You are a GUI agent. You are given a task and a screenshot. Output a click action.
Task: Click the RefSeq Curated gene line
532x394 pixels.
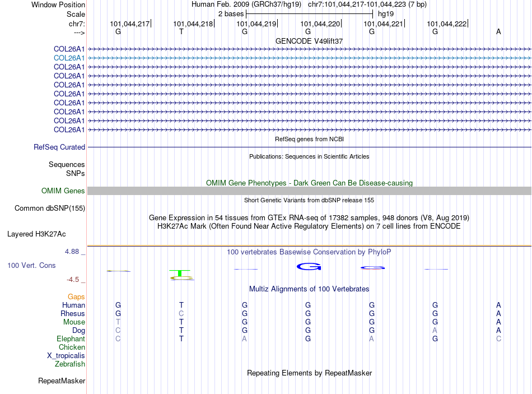pyautogui.click(x=310, y=147)
